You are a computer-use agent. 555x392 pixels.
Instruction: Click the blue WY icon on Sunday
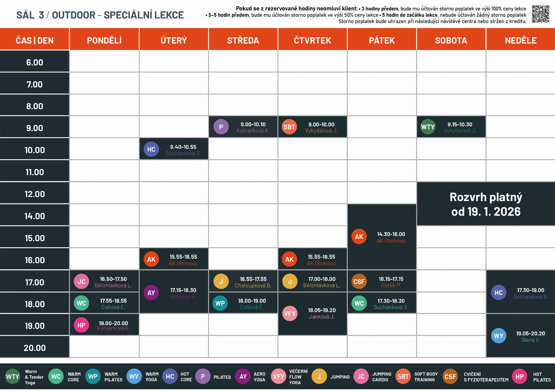point(499,336)
